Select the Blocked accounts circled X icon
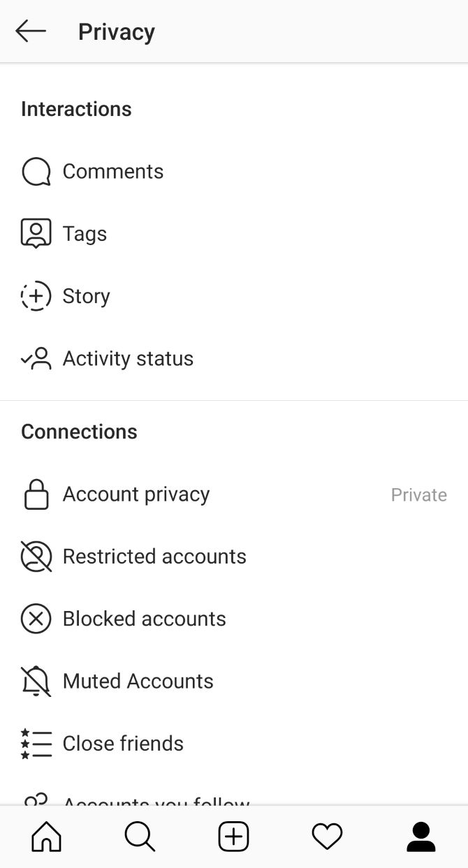The width and height of the screenshot is (468, 868). point(36,619)
